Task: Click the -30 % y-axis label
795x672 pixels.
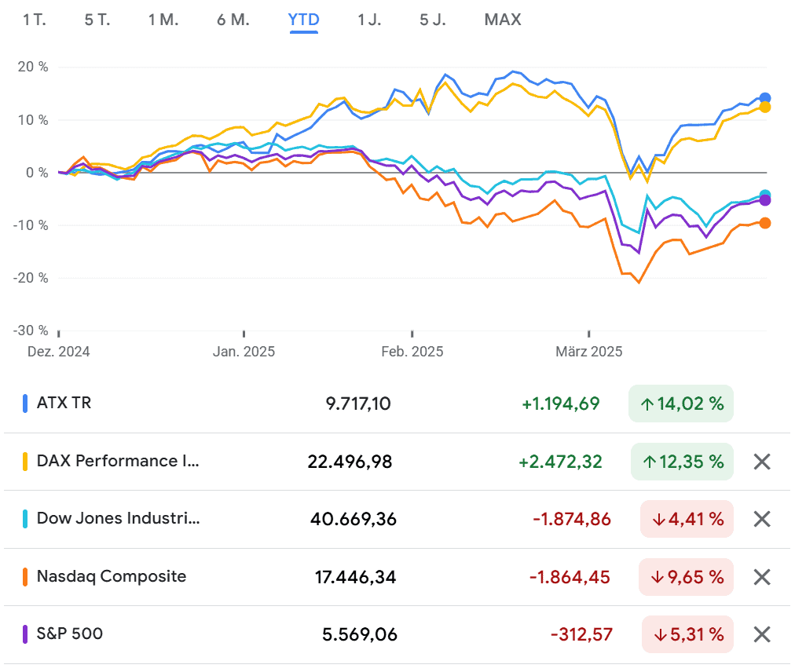Action: point(31,331)
